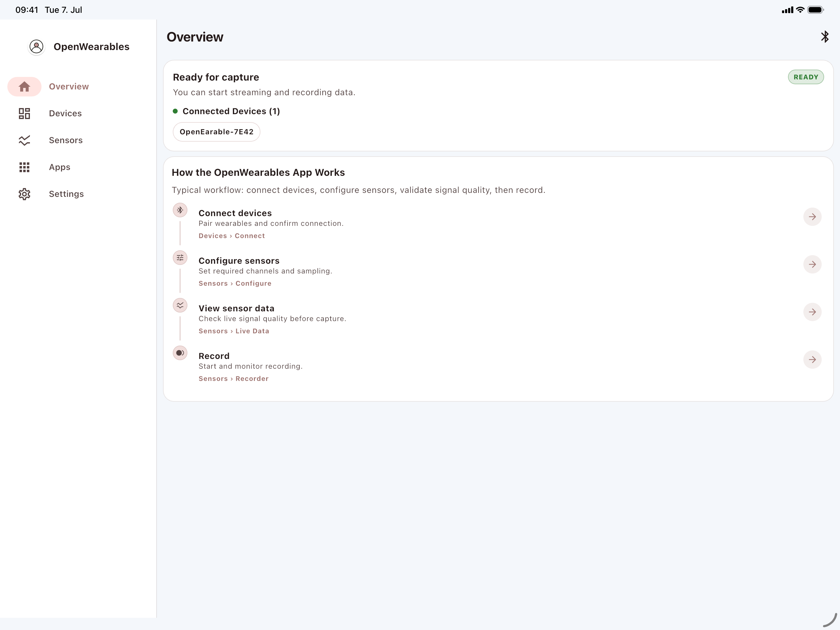The image size is (840, 630).
Task: Open the arrow button for Configure sensors
Action: coord(812,264)
